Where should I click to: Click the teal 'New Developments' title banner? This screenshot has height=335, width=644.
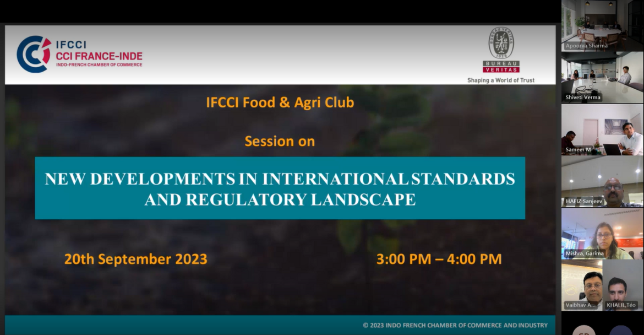pyautogui.click(x=280, y=188)
